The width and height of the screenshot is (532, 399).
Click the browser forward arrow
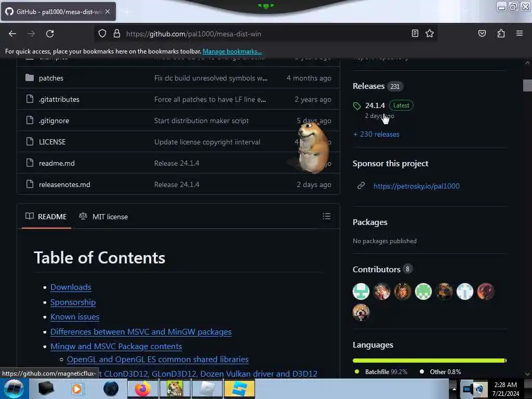31,34
